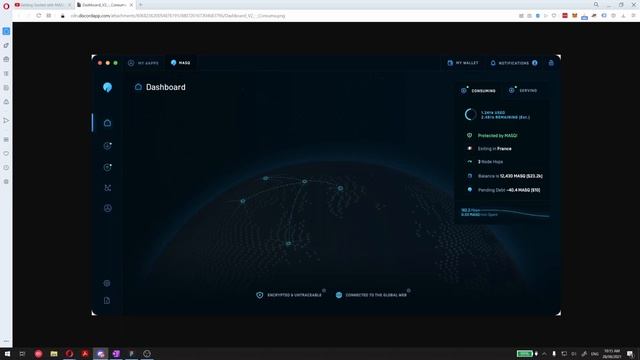Close the Dashboard browser tab
640x360 pixels.
coord(131,5)
